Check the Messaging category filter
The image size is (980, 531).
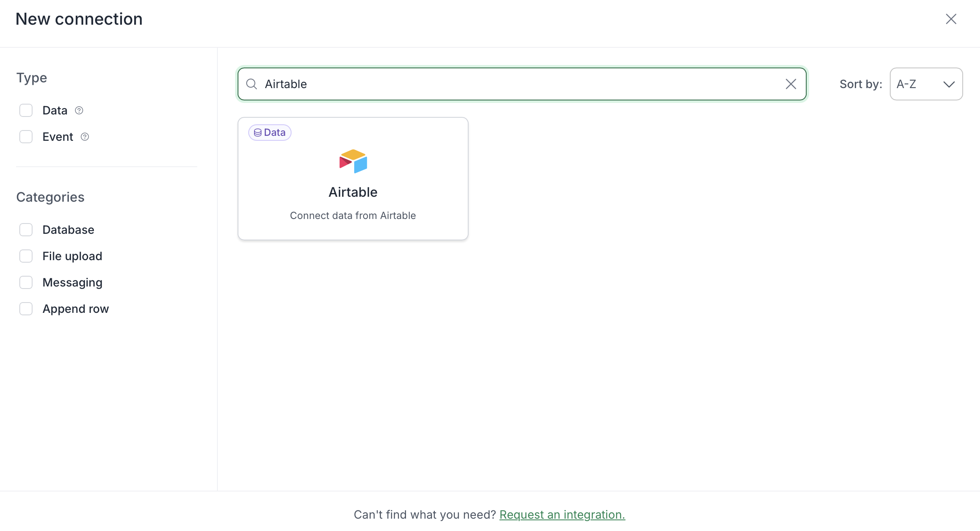click(26, 282)
